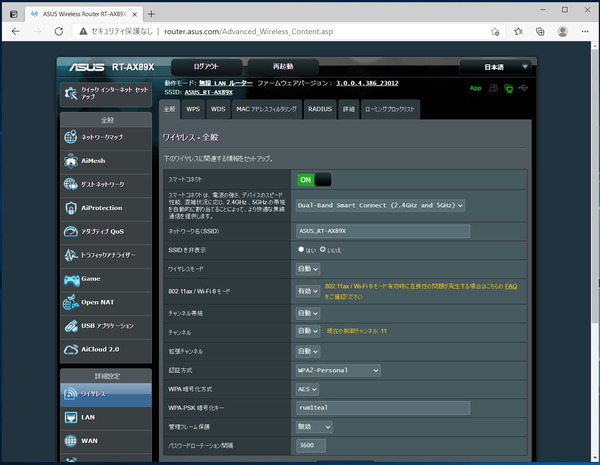Select 'はい' for Hide SSID
Screen dimensions: 600x465
pos(301,249)
